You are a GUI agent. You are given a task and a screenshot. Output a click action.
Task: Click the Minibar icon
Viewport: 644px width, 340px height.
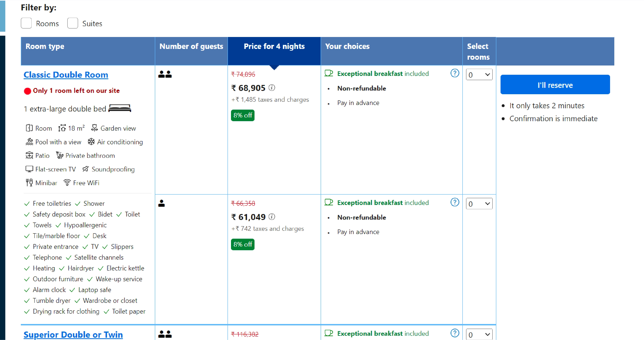tap(29, 183)
